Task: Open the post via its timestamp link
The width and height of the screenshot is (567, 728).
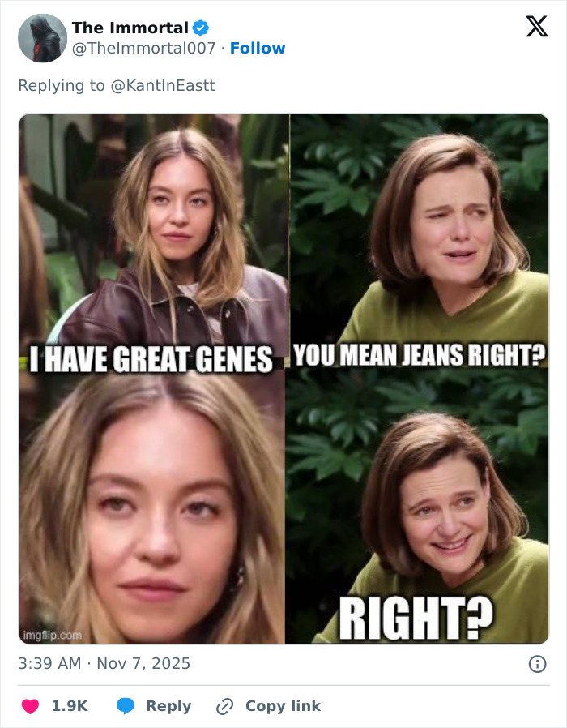Action: [104, 663]
